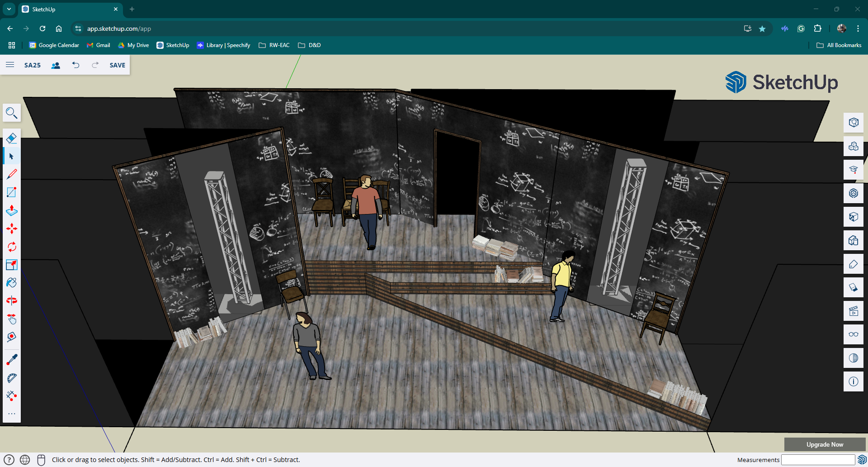Open the Gmail bookmark
Screen dimensions: 868x467
pos(99,45)
